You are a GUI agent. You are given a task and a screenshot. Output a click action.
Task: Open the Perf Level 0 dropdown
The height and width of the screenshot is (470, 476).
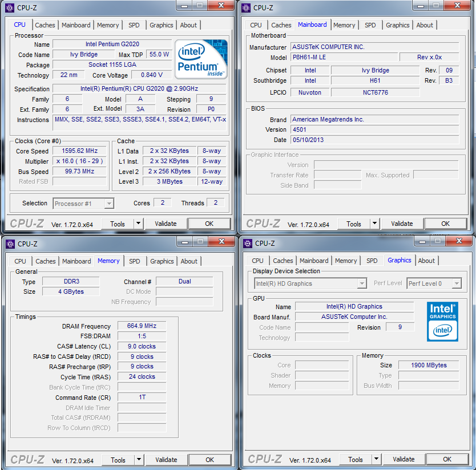click(x=456, y=283)
